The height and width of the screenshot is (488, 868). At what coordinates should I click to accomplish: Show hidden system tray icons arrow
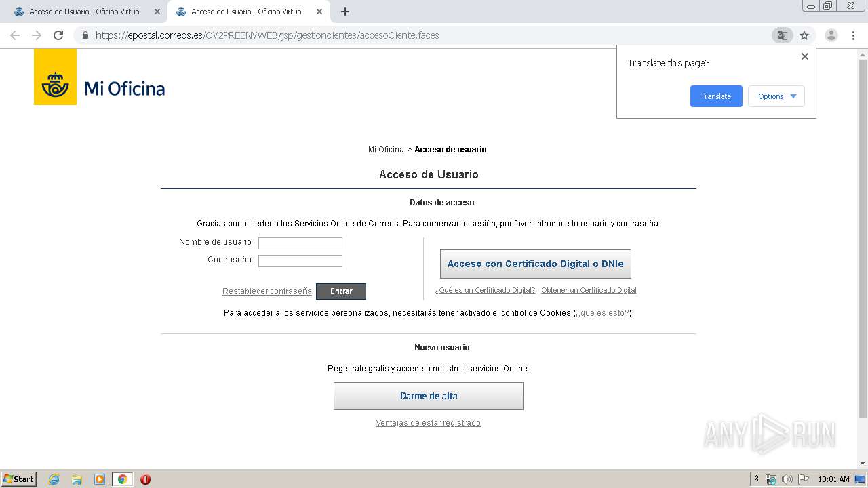point(756,479)
